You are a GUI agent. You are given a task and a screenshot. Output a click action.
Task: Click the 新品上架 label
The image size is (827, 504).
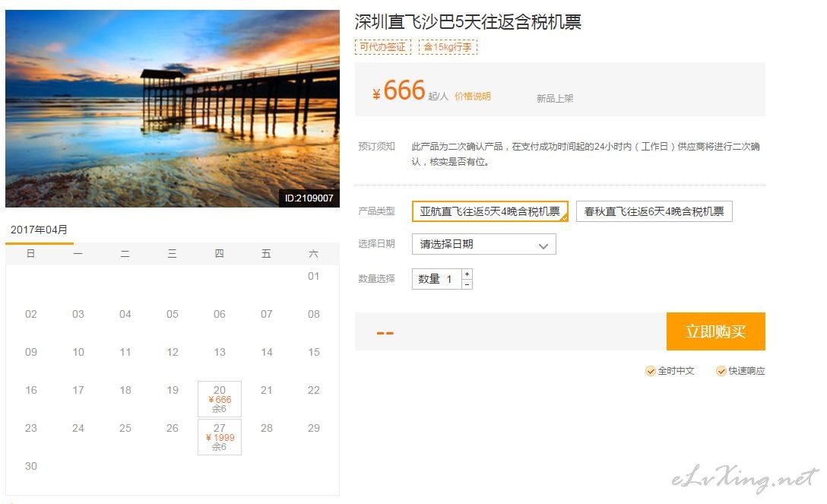[x=555, y=99]
